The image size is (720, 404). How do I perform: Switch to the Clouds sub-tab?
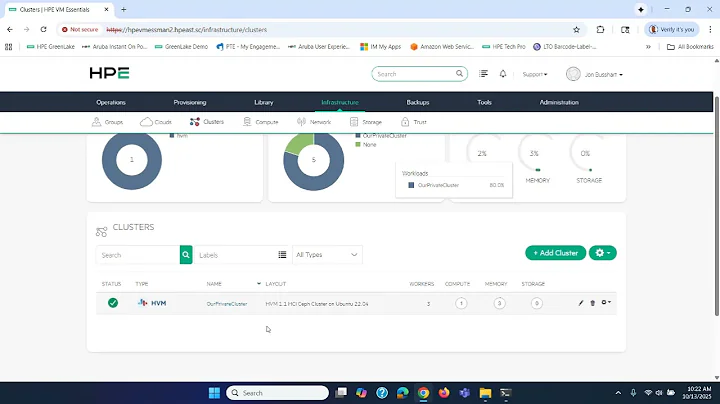pyautogui.click(x=156, y=122)
